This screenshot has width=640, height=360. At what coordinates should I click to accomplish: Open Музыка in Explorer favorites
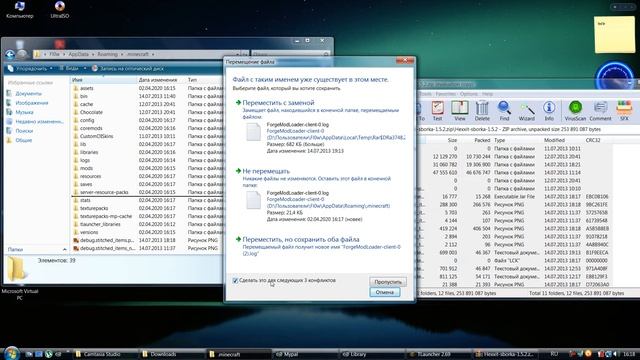click(24, 112)
